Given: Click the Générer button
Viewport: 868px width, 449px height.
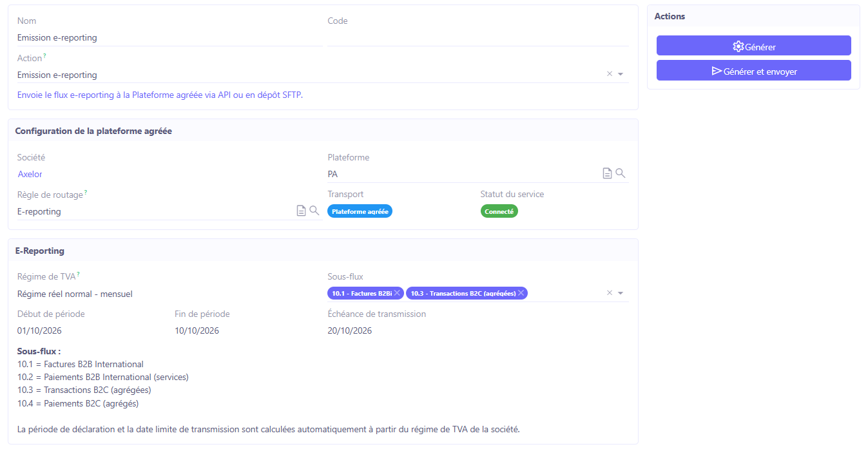Looking at the screenshot, I should pos(753,46).
